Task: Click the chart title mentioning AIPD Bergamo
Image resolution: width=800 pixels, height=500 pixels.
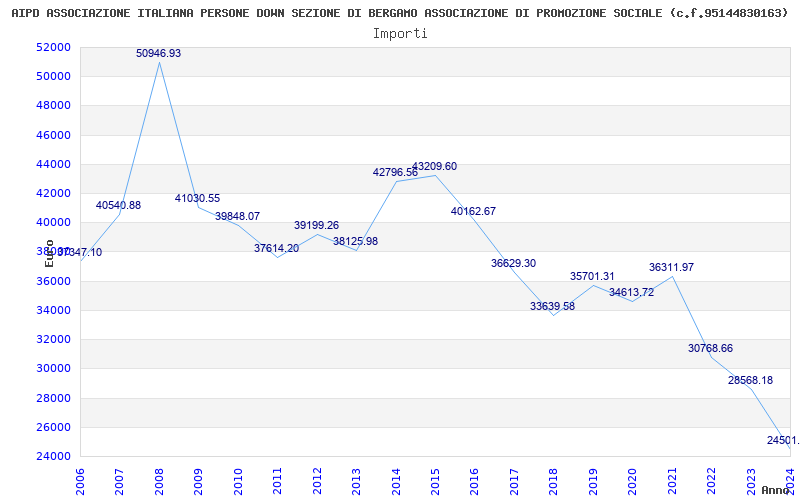Action: 400,13
